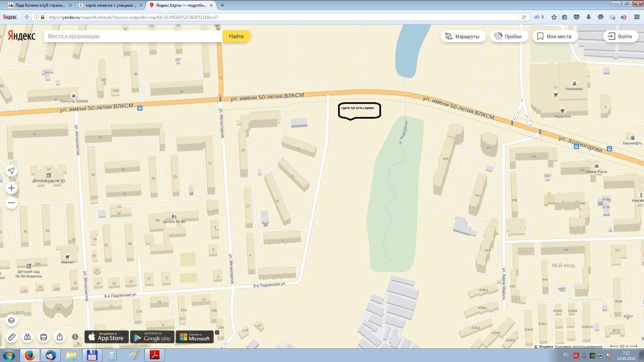Click the Школа № 80 map label

[174, 222]
